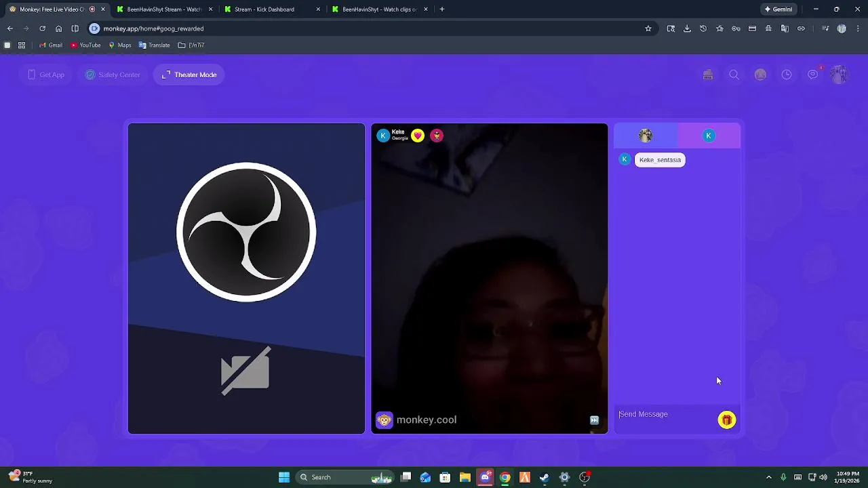Open Chrome three-dot menu
Image resolution: width=868 pixels, height=488 pixels.
point(858,28)
